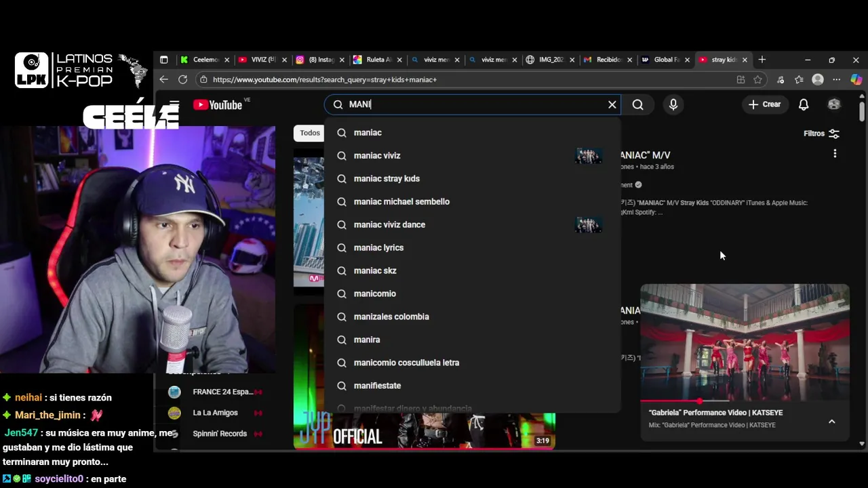Open FRANCE 24 Español subscription
868x488 pixels.
[216, 392]
